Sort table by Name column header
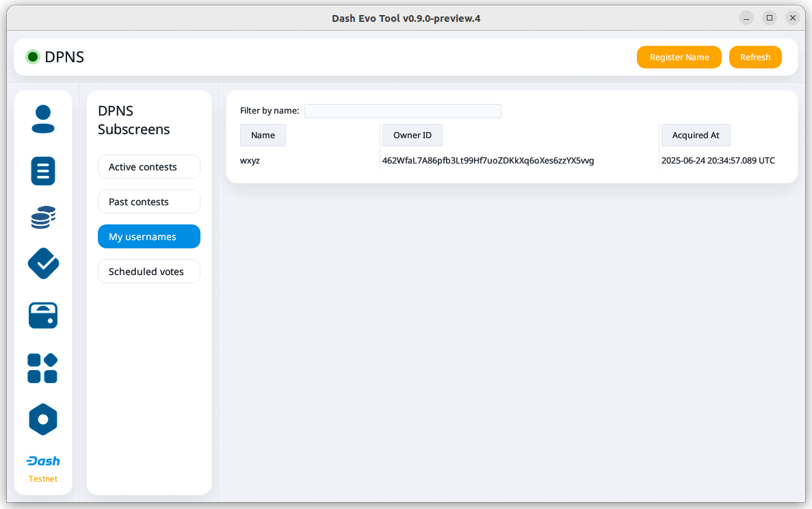Viewport: 812px width, 509px height. coord(263,135)
